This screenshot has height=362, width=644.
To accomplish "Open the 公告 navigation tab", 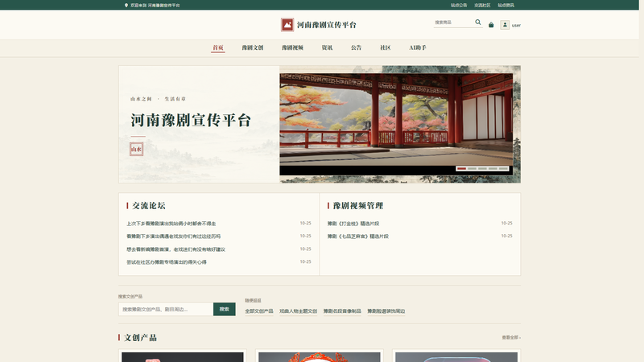I will (x=356, y=47).
